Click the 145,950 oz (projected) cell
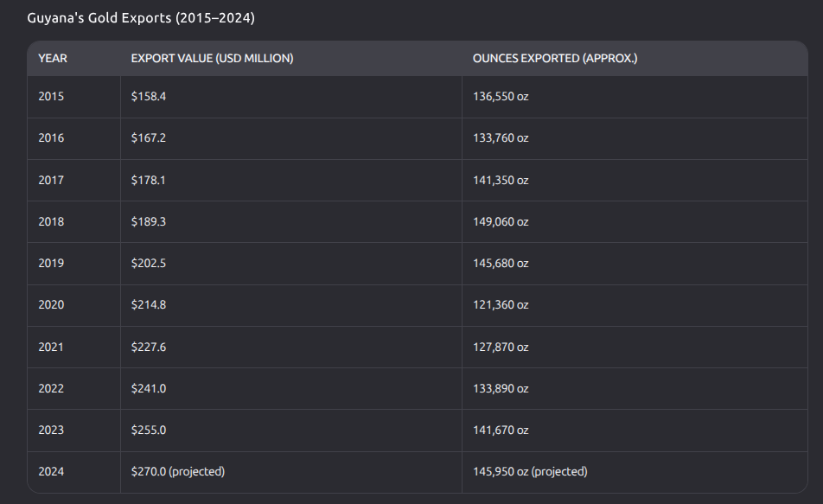The width and height of the screenshot is (823, 504). tap(530, 472)
